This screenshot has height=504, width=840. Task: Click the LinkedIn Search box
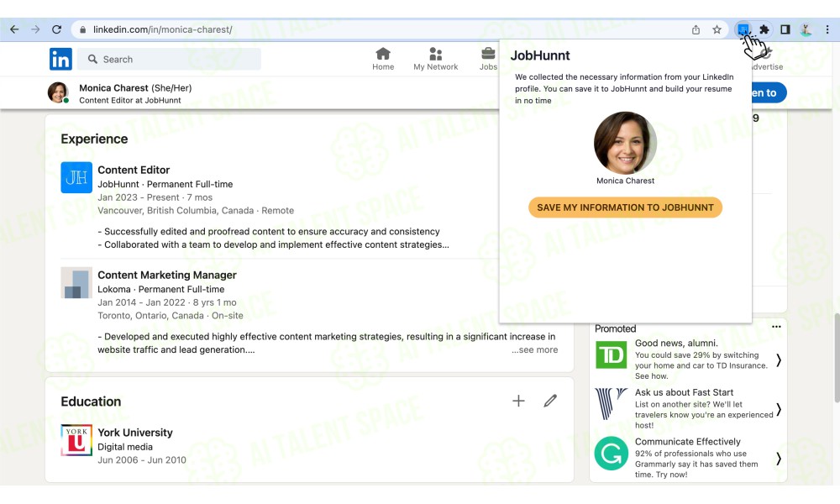[x=170, y=59]
